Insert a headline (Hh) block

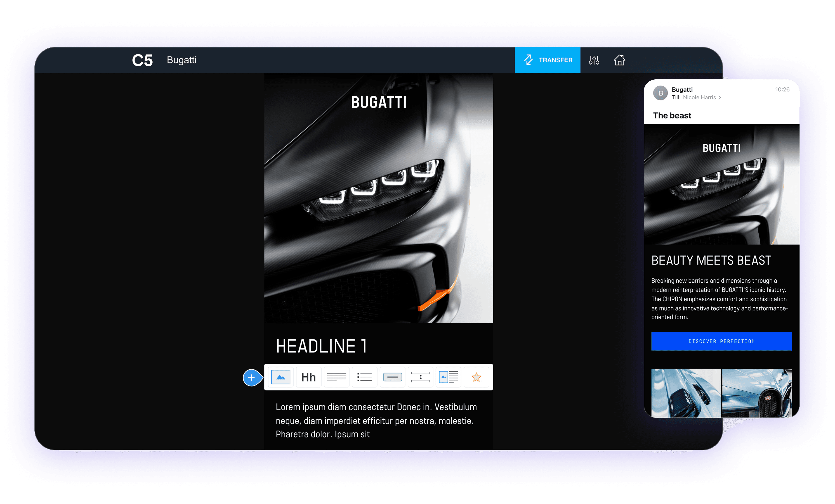click(x=308, y=377)
